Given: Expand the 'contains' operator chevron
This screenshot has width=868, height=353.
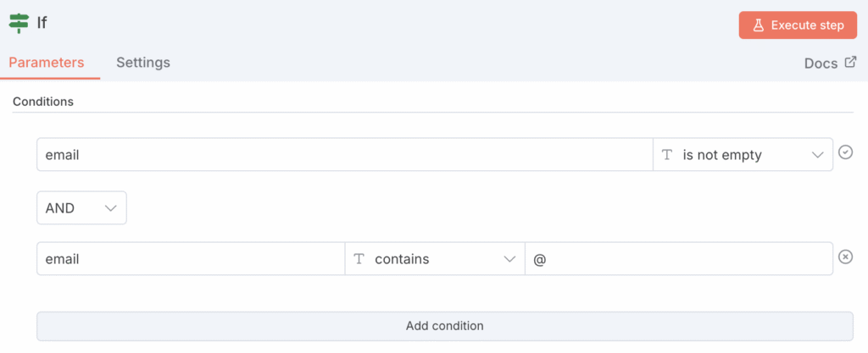Looking at the screenshot, I should tap(509, 259).
